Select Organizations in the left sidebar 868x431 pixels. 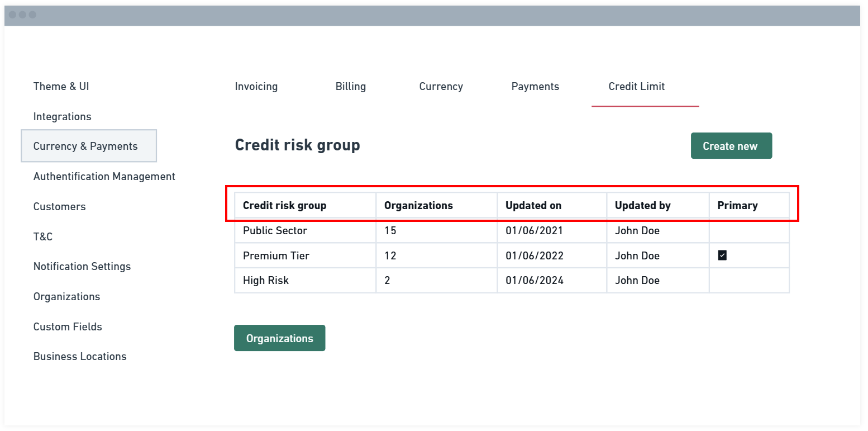coord(66,297)
